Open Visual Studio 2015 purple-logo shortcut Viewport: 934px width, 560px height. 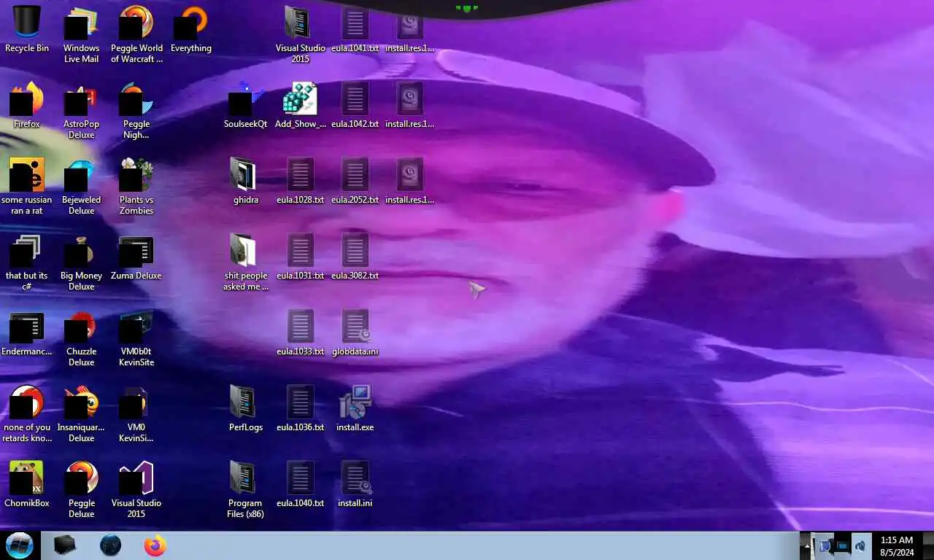[136, 489]
